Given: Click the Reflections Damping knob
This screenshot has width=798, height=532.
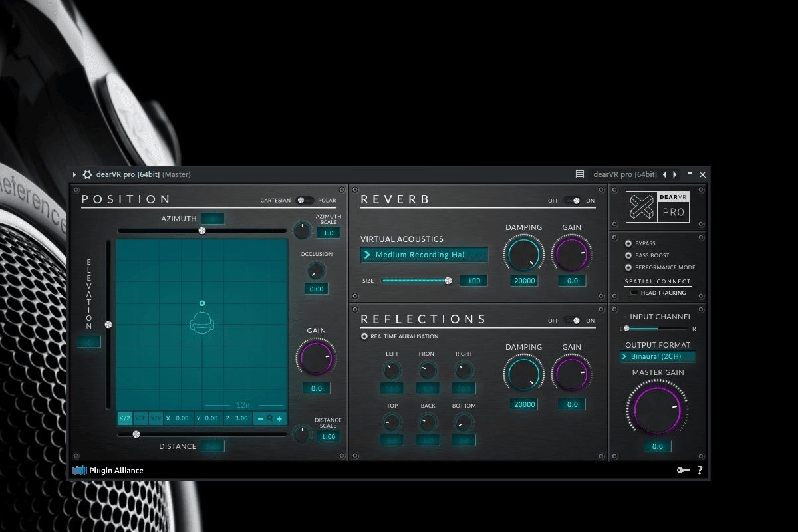Looking at the screenshot, I should (524, 374).
